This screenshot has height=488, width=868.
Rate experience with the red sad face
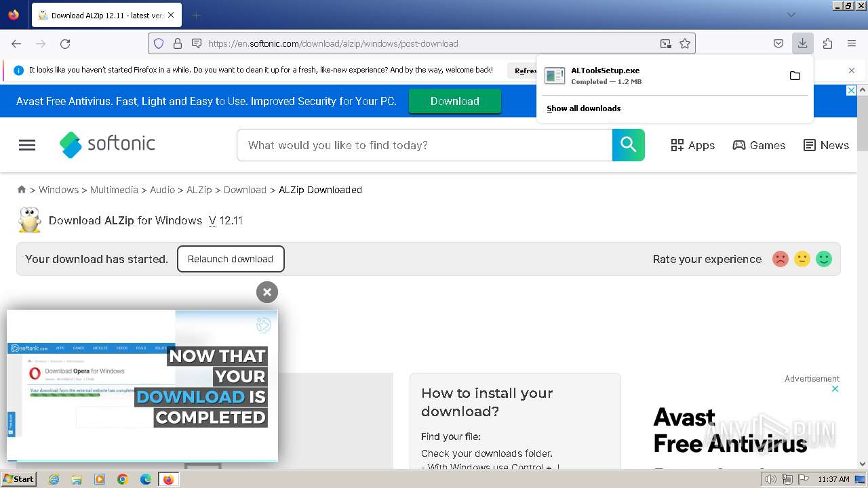click(781, 259)
